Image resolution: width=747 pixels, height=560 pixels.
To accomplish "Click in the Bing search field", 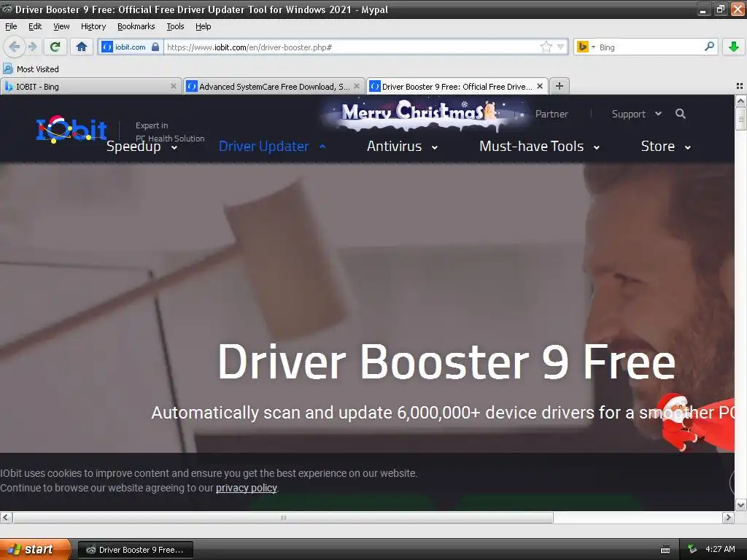I will [650, 47].
